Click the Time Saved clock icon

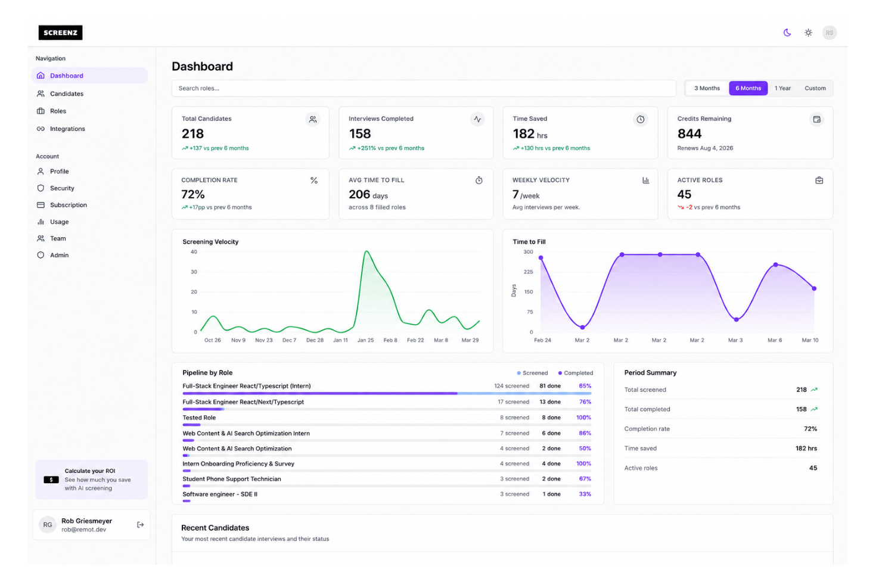[x=640, y=120]
